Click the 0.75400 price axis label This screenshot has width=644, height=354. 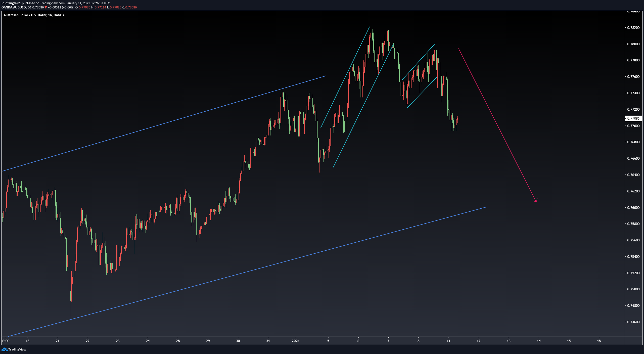[x=633, y=257]
